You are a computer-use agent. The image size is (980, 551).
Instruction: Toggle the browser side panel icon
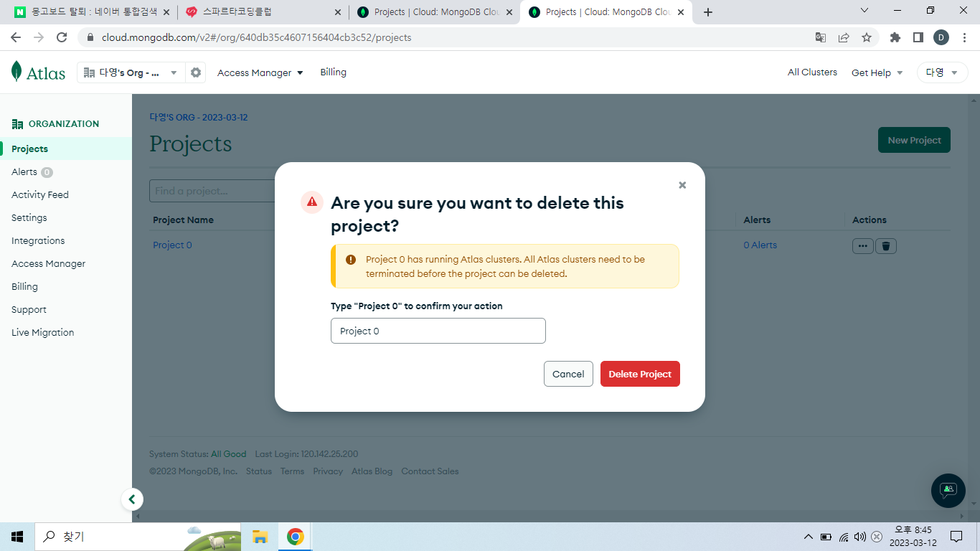point(918,37)
